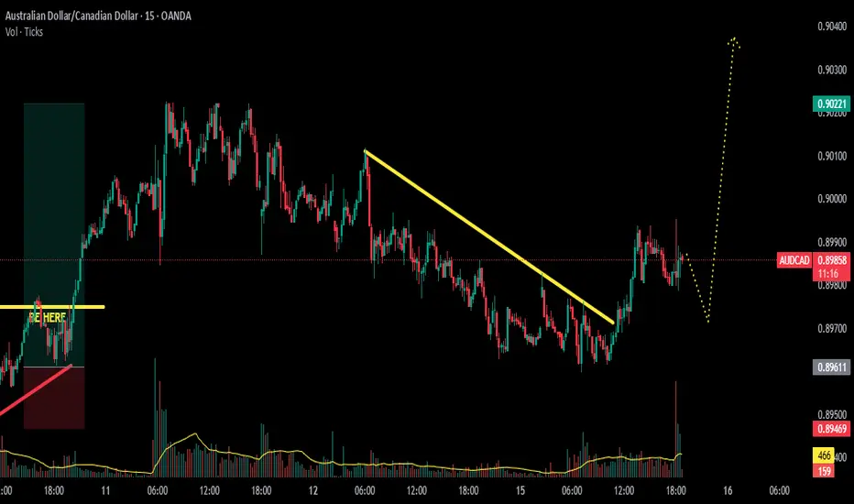
Task: Click the 12 date marker on time axis
Action: [x=312, y=490]
